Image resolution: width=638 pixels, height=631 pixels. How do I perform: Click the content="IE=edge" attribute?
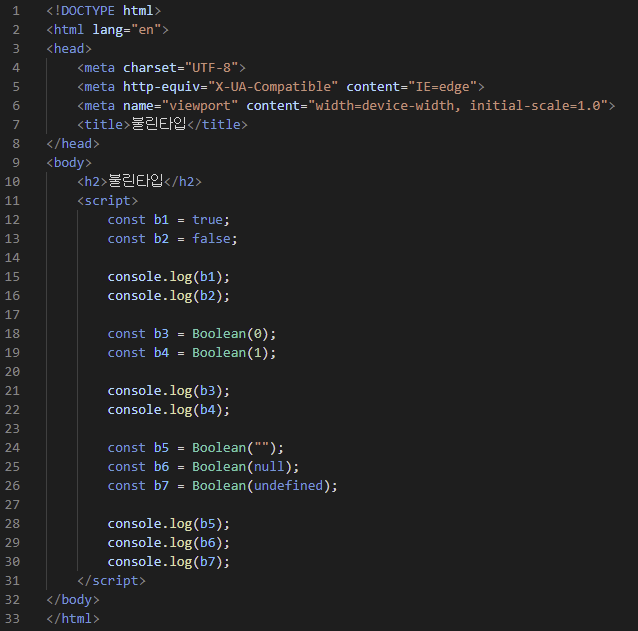coord(411,87)
